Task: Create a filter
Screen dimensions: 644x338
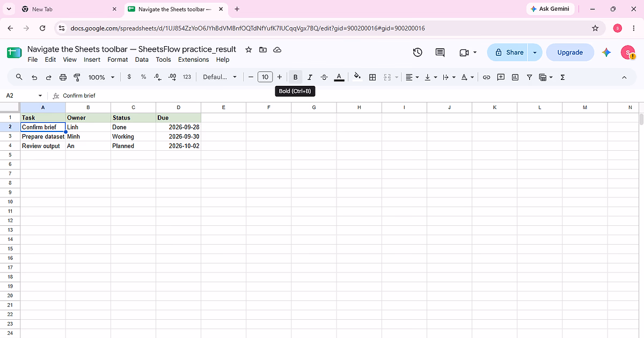Action: pos(529,77)
